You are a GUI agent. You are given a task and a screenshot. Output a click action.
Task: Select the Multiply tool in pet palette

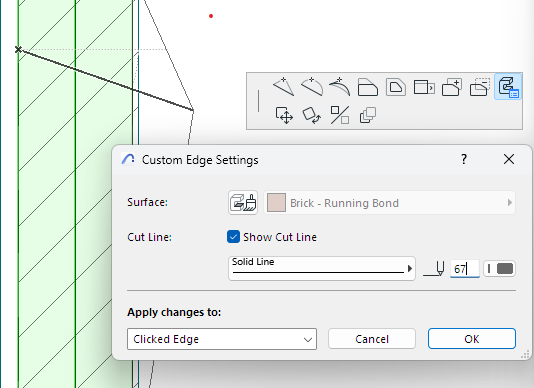click(x=368, y=115)
